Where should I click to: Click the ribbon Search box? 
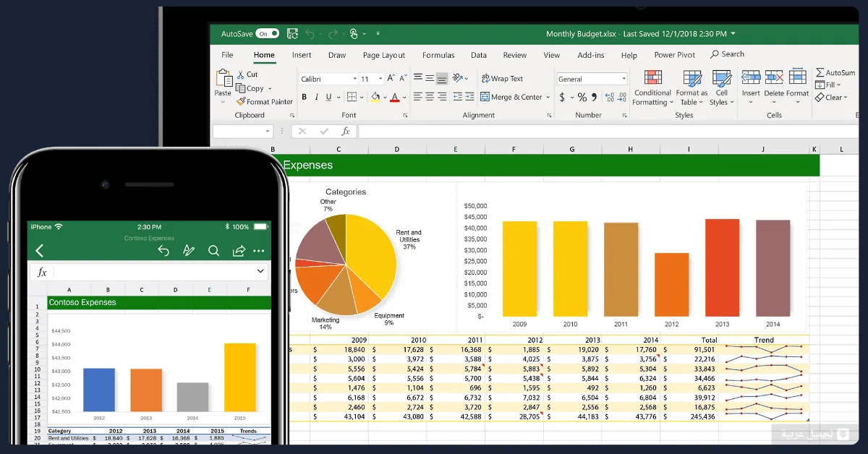coord(728,54)
